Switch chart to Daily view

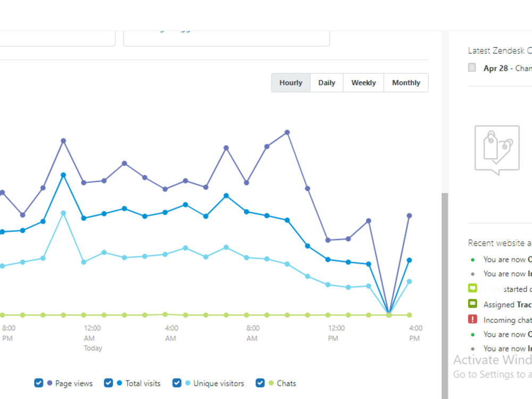click(327, 83)
